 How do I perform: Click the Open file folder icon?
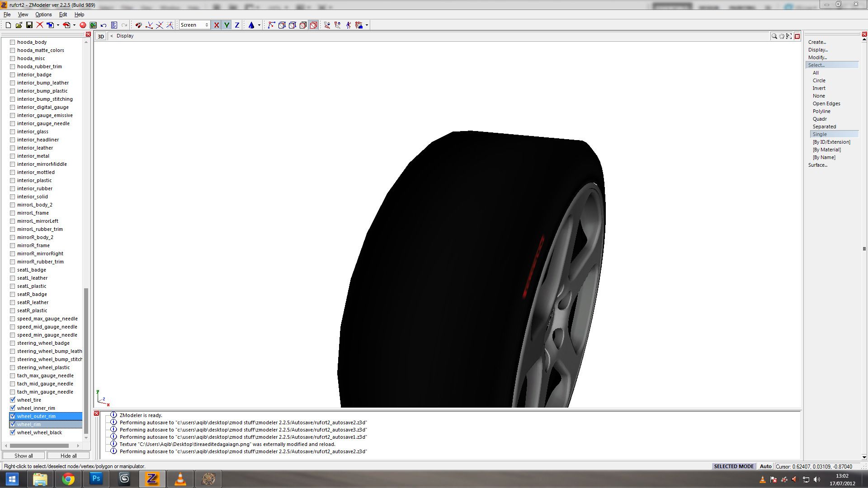coord(19,25)
